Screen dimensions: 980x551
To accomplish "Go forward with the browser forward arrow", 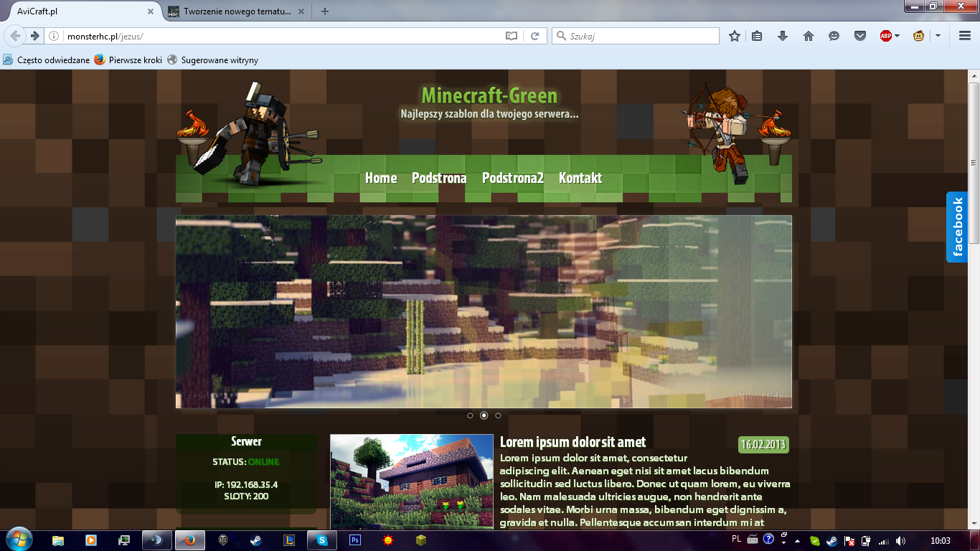I will tap(34, 36).
